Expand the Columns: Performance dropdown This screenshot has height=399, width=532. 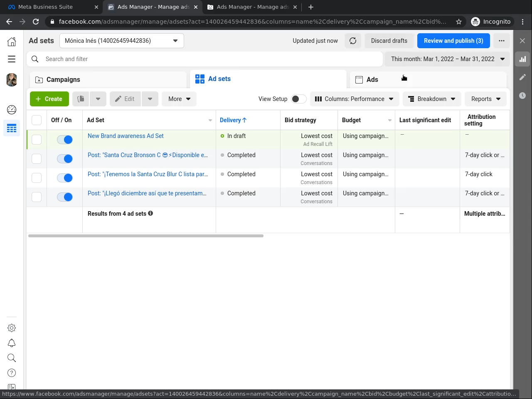[x=355, y=99]
